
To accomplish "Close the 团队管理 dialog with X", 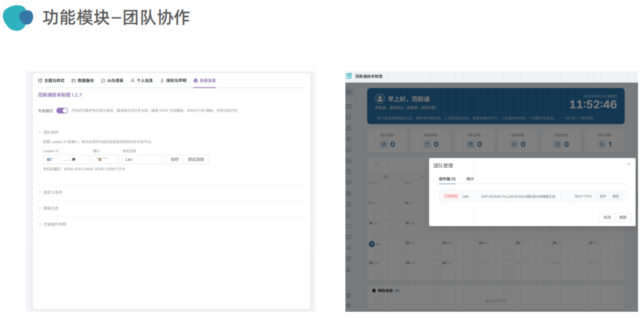I will (x=629, y=164).
